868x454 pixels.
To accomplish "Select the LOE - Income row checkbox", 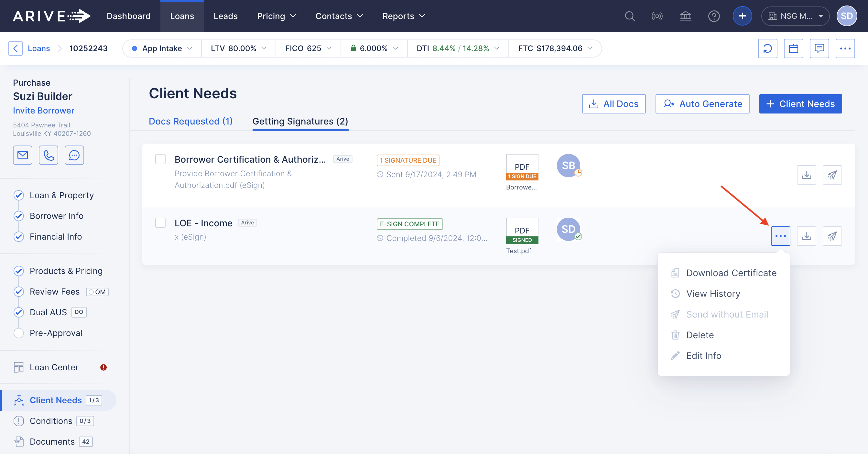I will (160, 223).
